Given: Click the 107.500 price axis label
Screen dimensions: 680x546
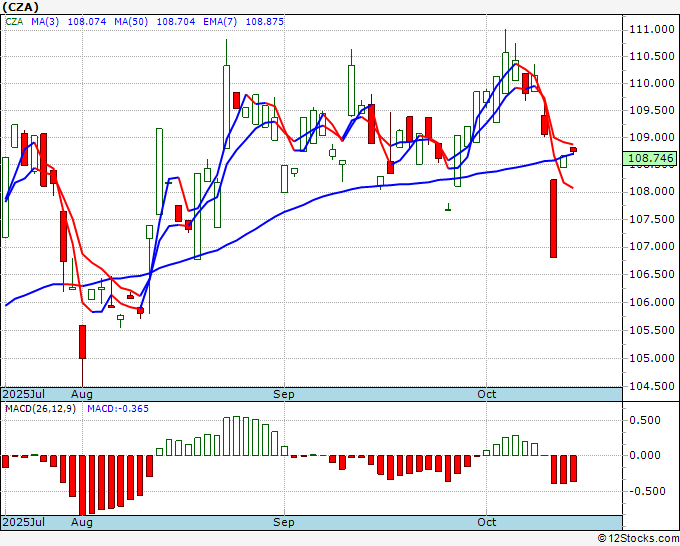Looking at the screenshot, I should 652,219.
